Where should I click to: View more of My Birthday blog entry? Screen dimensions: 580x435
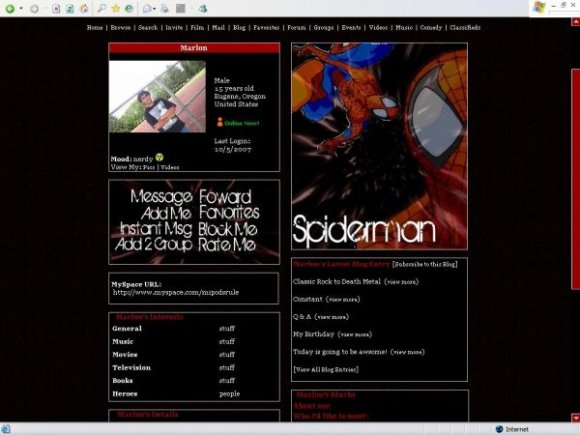click(x=355, y=334)
